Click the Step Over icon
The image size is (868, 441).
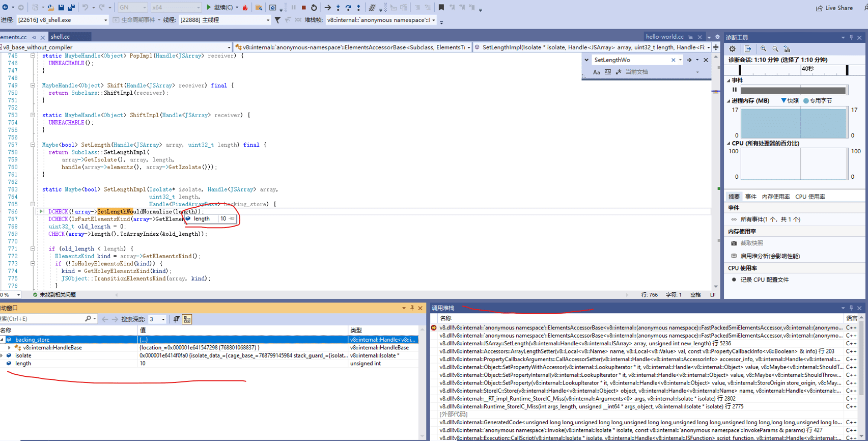348,8
